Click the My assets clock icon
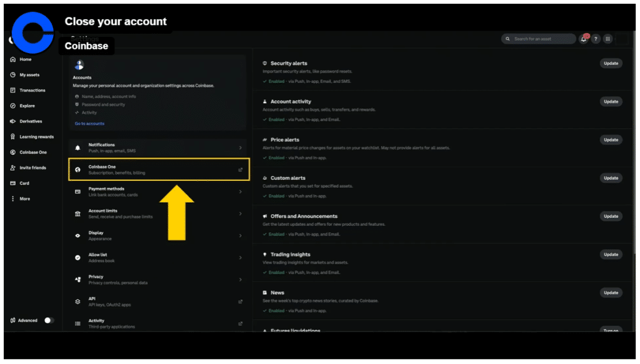Screen dimensions: 640x364 click(x=12, y=75)
